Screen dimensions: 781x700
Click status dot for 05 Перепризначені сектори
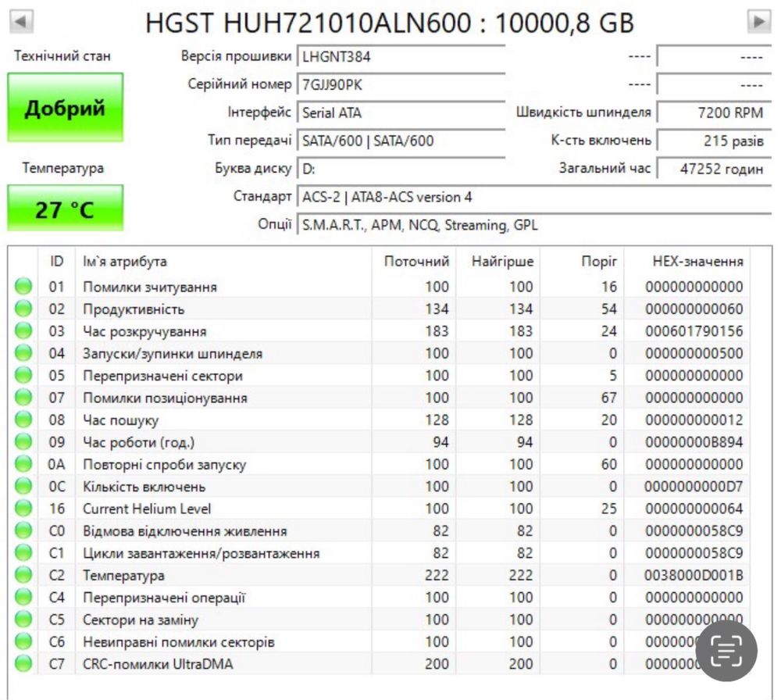[23, 375]
